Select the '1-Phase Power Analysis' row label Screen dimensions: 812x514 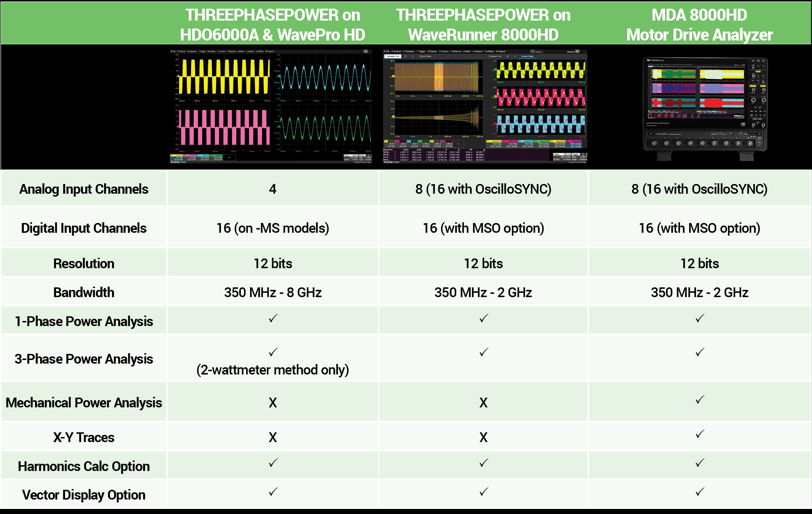tap(84, 321)
